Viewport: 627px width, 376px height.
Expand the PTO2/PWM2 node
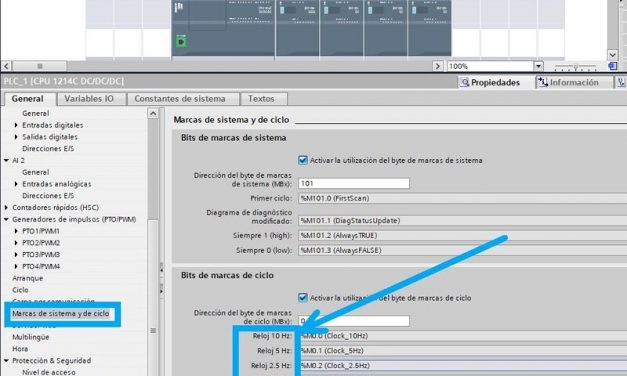[x=16, y=243]
